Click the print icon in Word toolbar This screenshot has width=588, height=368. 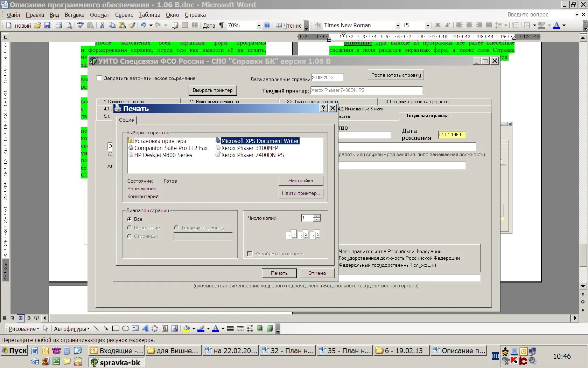pos(59,25)
